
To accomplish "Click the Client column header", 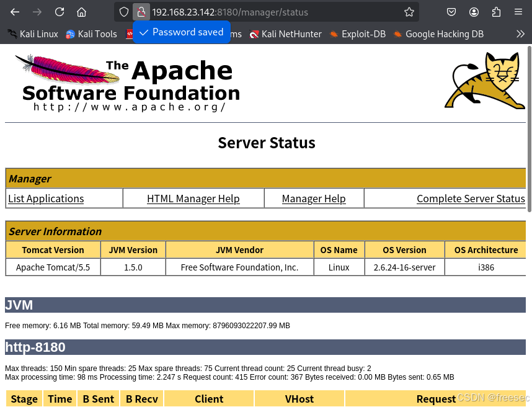I will click(x=209, y=399).
